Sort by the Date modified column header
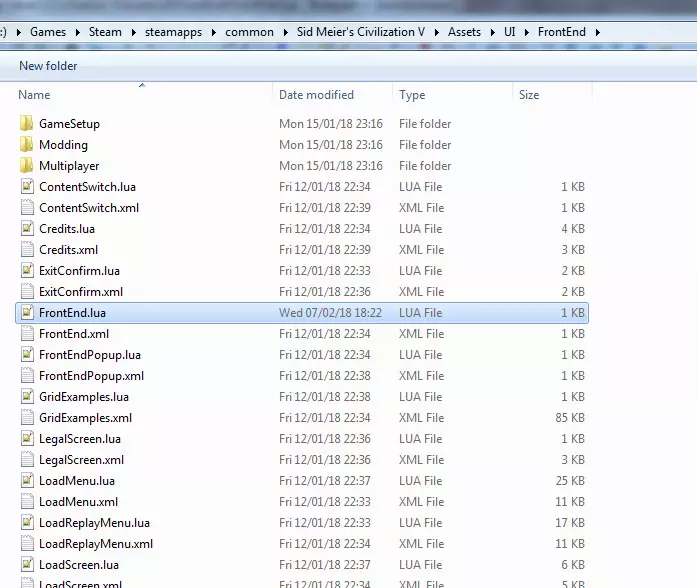This screenshot has width=697, height=588. point(316,95)
